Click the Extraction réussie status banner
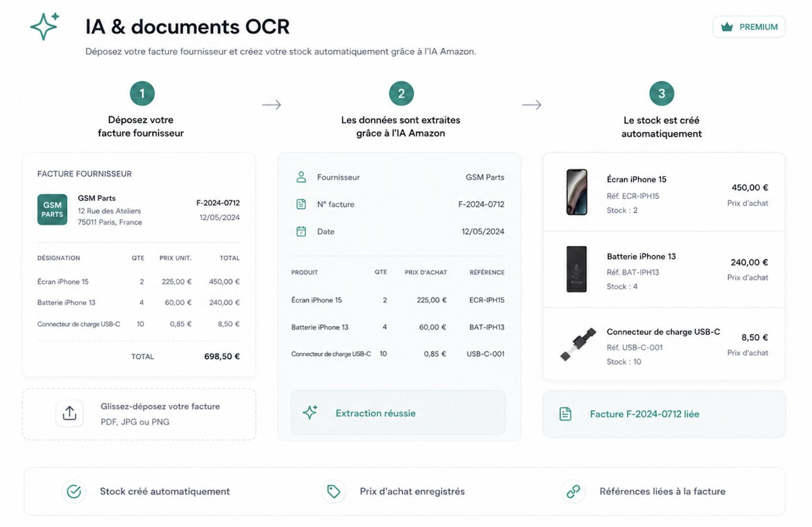Viewport: 812px width, 527px height. tap(398, 412)
